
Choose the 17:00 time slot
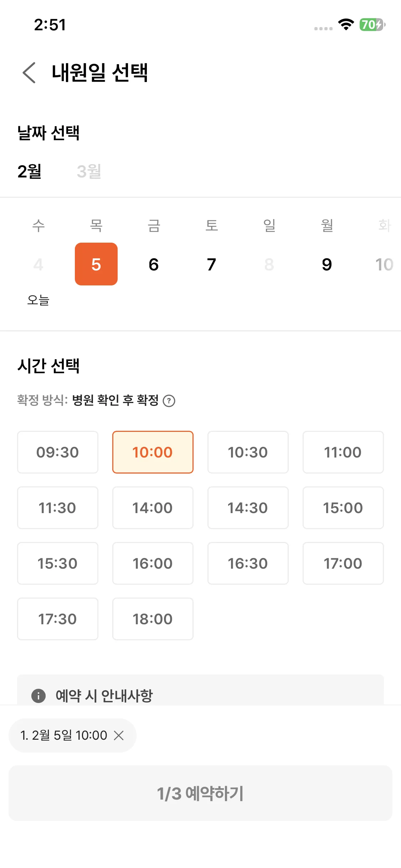coord(343,563)
